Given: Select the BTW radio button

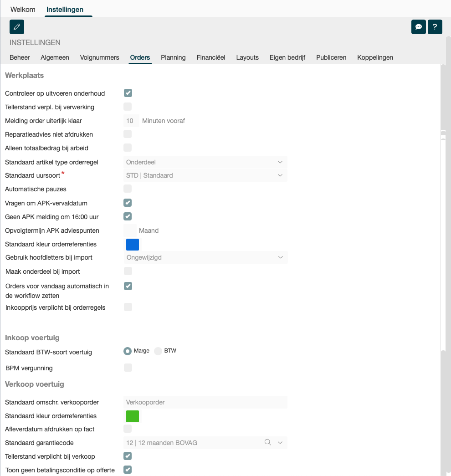Looking at the screenshot, I should point(158,351).
